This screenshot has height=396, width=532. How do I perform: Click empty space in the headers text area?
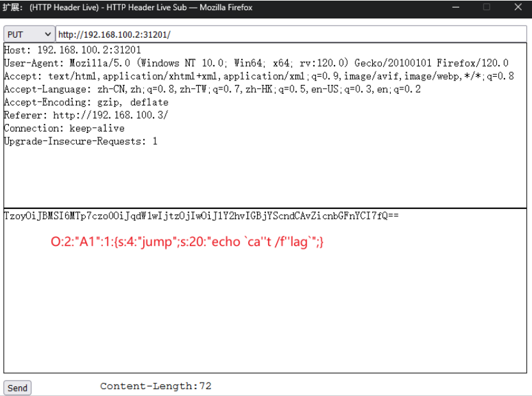256,179
